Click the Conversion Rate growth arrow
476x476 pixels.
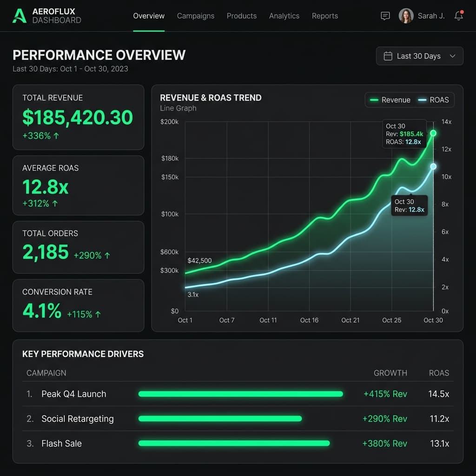(98, 314)
